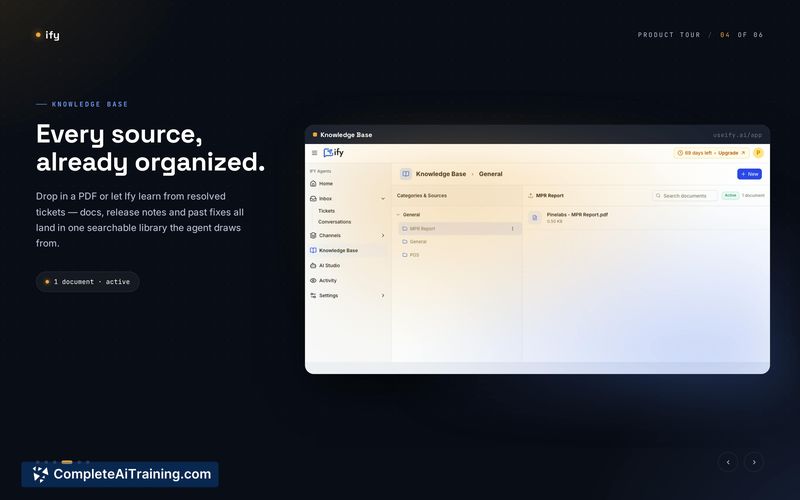Go to next product tour slide arrow

click(754, 462)
